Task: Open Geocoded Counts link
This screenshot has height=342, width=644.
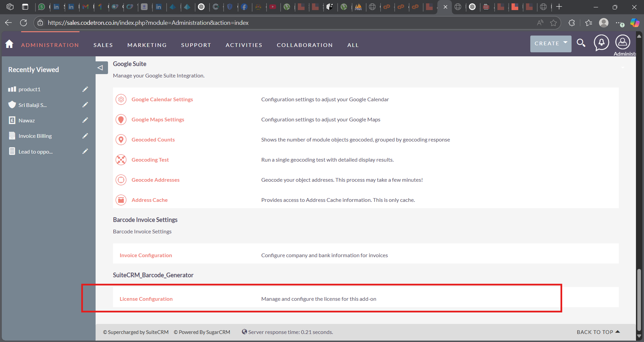Action: pos(153,139)
